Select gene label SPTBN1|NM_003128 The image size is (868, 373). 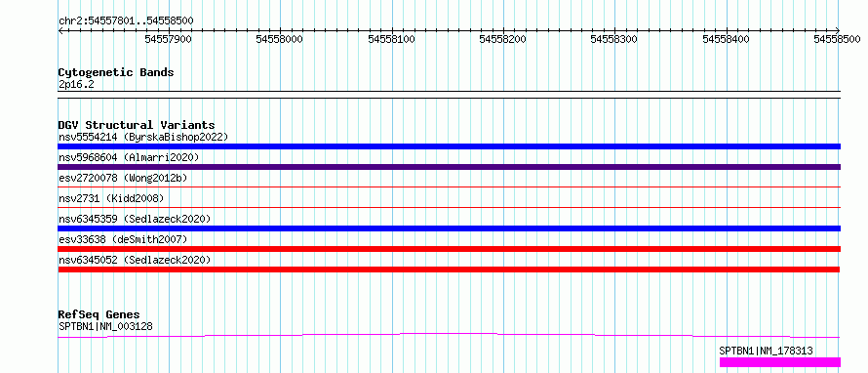(105, 326)
